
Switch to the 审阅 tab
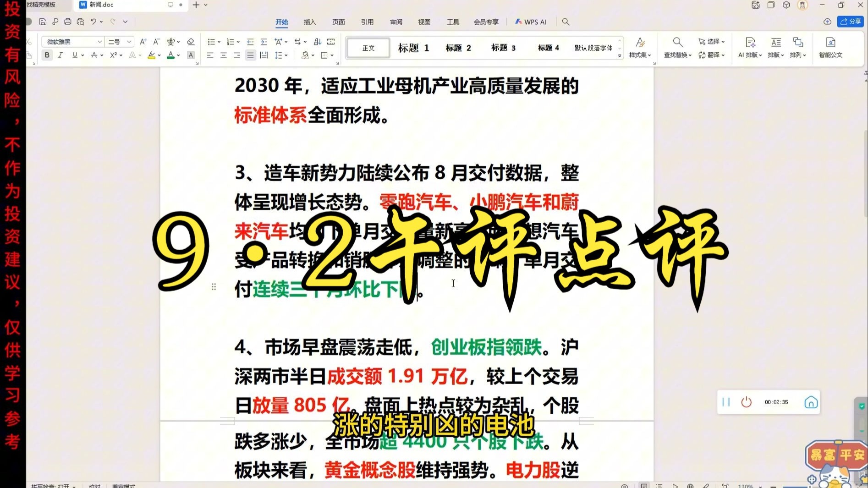point(396,22)
